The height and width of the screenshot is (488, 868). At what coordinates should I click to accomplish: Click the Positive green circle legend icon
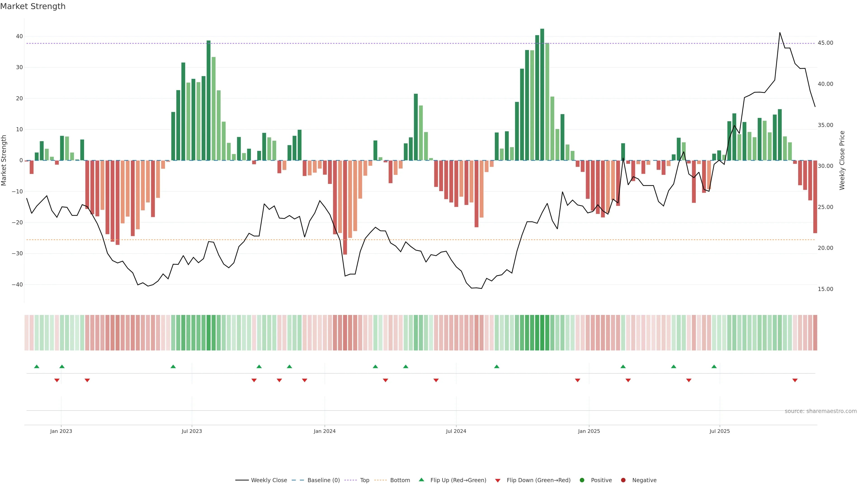[x=582, y=480]
